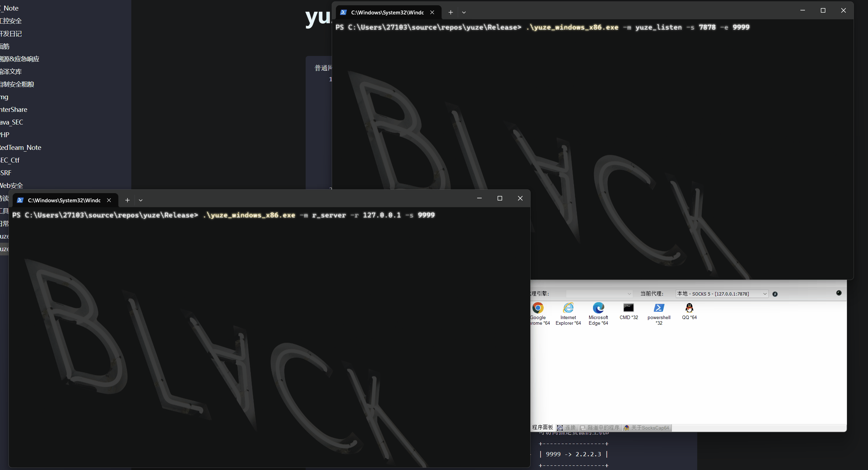Screen dimensions: 868x470
Task: Open tab dropdown in upper terminal window
Action: pyautogui.click(x=464, y=12)
